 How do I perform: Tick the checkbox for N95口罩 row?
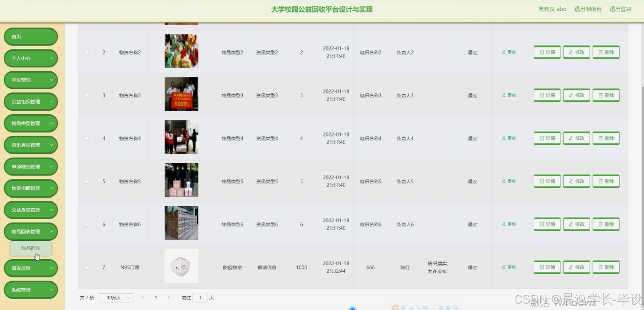tap(87, 267)
